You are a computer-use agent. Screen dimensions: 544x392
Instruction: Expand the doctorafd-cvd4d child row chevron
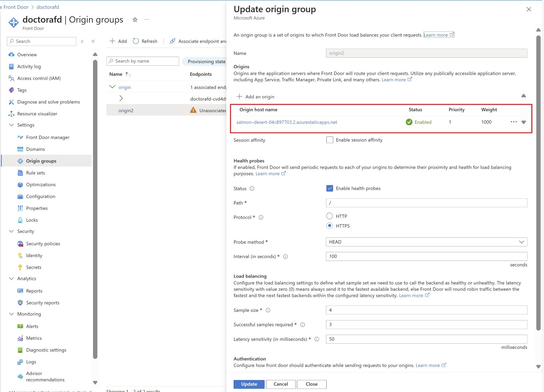point(121,98)
